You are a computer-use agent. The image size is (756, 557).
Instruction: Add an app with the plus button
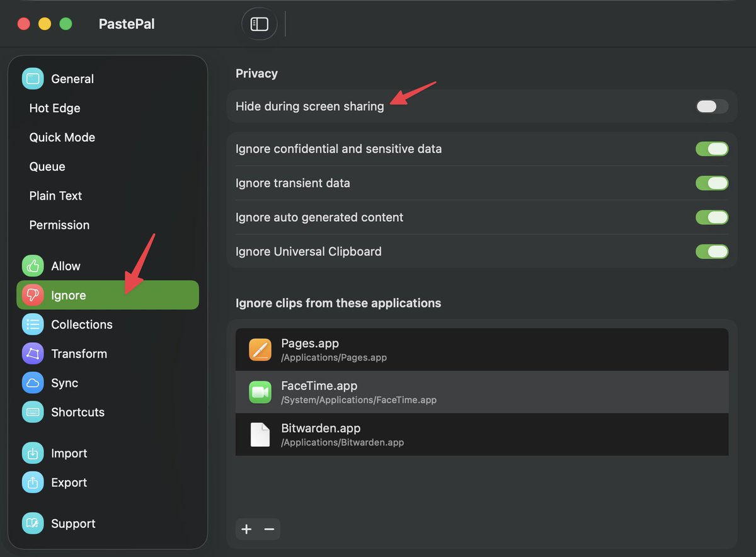tap(246, 529)
